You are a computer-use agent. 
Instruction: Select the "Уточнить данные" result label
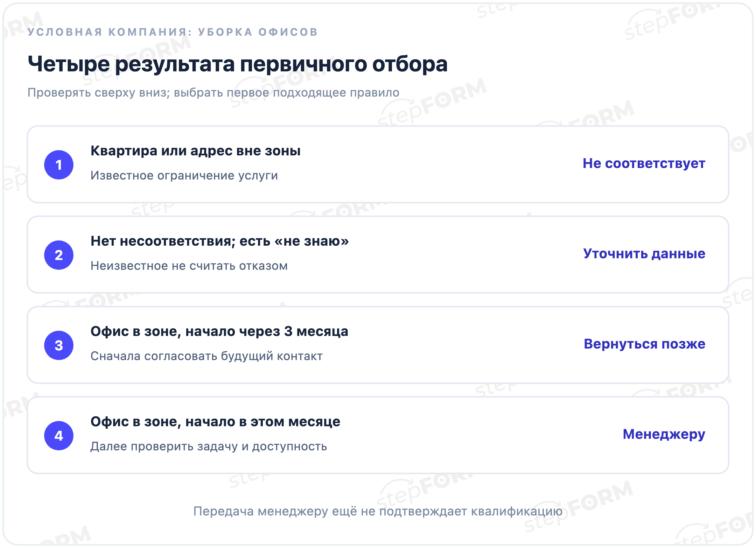[x=644, y=254]
